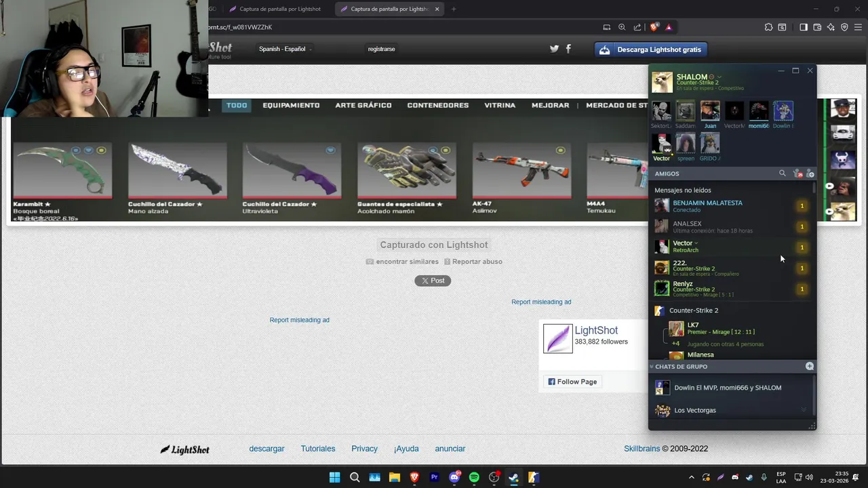The width and height of the screenshot is (868, 488).
Task: Click the registrarse link
Action: (381, 49)
